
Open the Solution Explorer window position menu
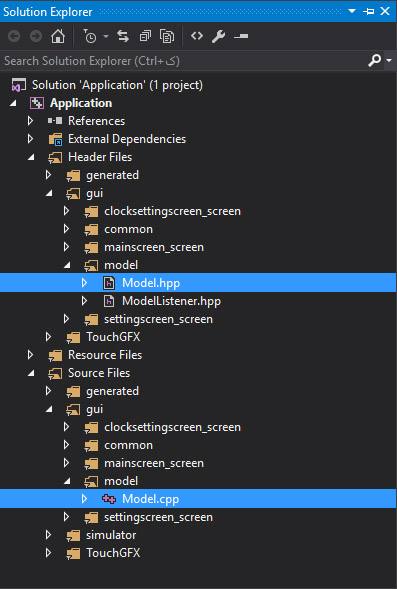352,11
